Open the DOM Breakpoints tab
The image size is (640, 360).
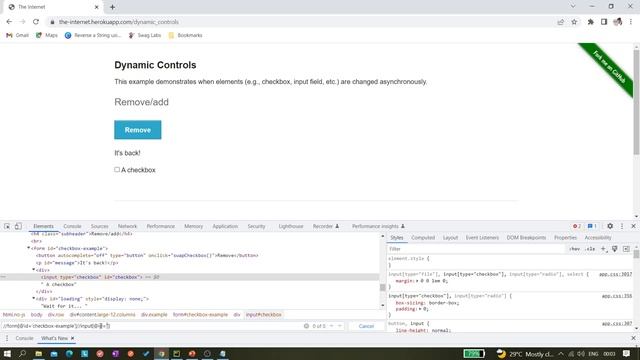point(526,238)
